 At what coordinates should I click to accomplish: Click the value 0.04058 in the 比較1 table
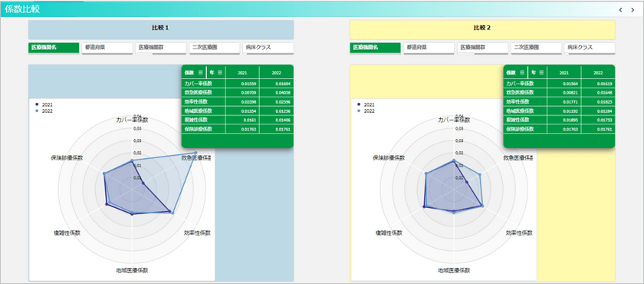tap(284, 93)
